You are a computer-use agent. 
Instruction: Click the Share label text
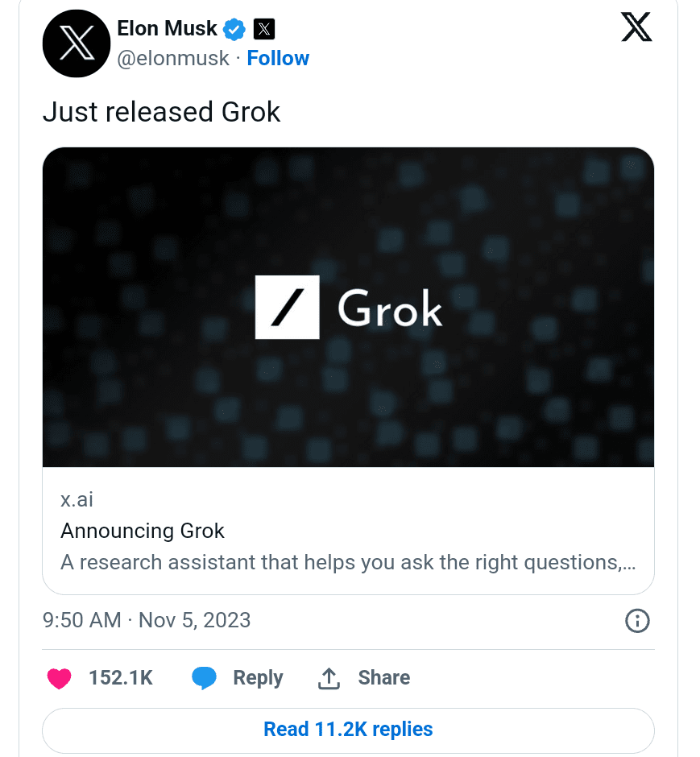pos(384,677)
